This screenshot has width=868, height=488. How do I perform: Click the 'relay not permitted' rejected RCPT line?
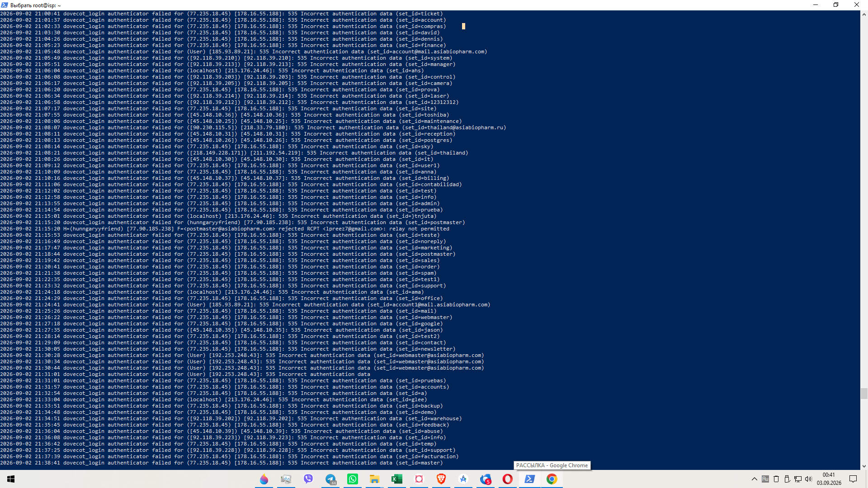point(225,229)
